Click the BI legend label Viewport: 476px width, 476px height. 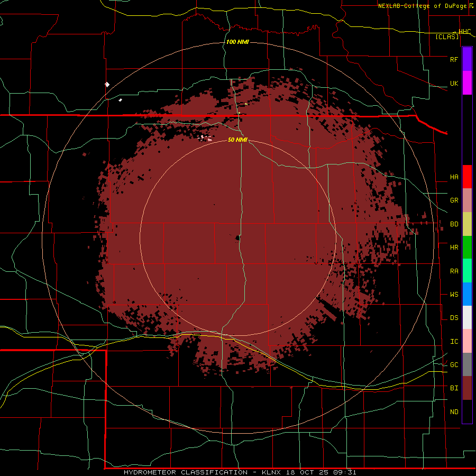pos(454,388)
